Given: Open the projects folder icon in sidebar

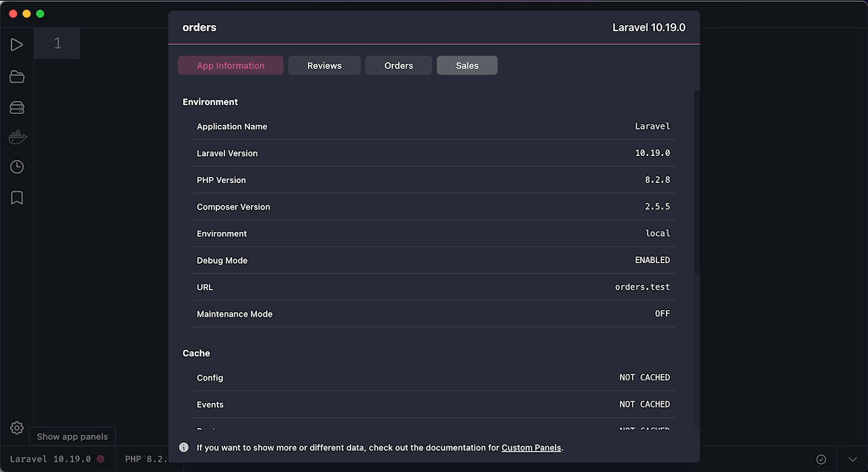Looking at the screenshot, I should pyautogui.click(x=17, y=77).
